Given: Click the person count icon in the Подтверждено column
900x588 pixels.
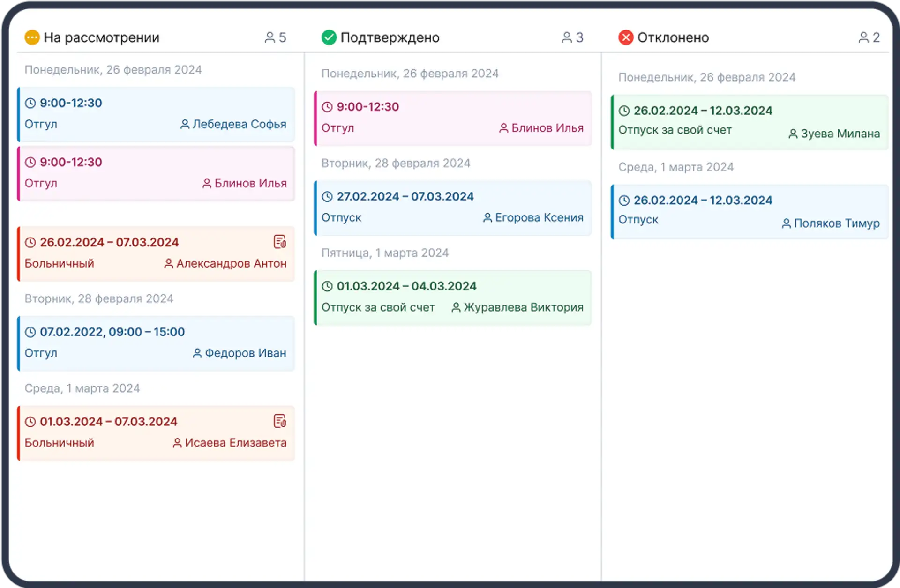Looking at the screenshot, I should [566, 37].
